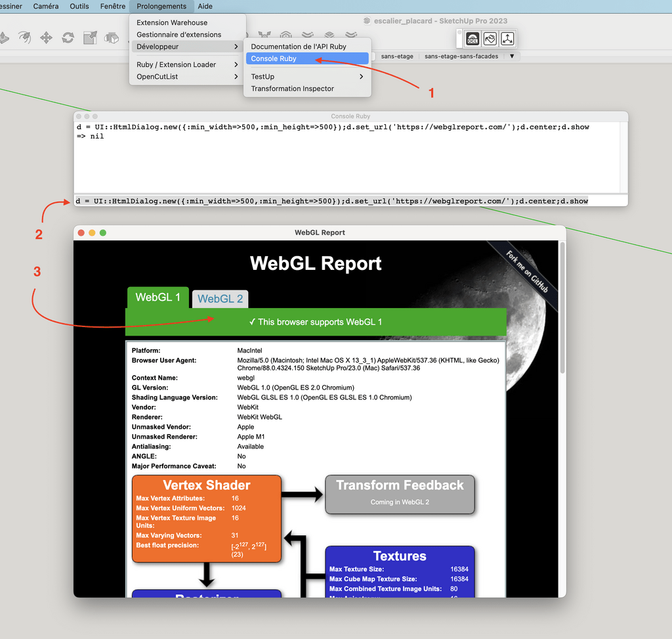672x639 pixels.
Task: Expand the TestUp submenu
Action: click(x=307, y=77)
